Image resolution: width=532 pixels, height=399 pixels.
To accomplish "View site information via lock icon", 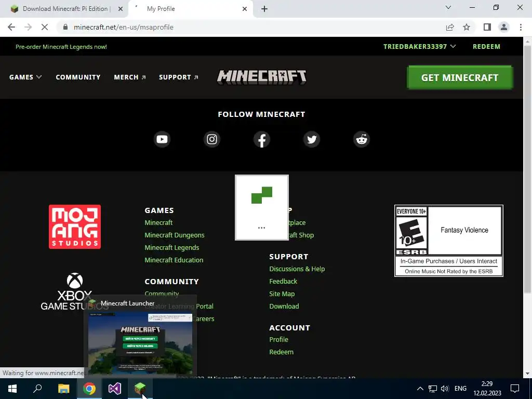I will click(65, 27).
